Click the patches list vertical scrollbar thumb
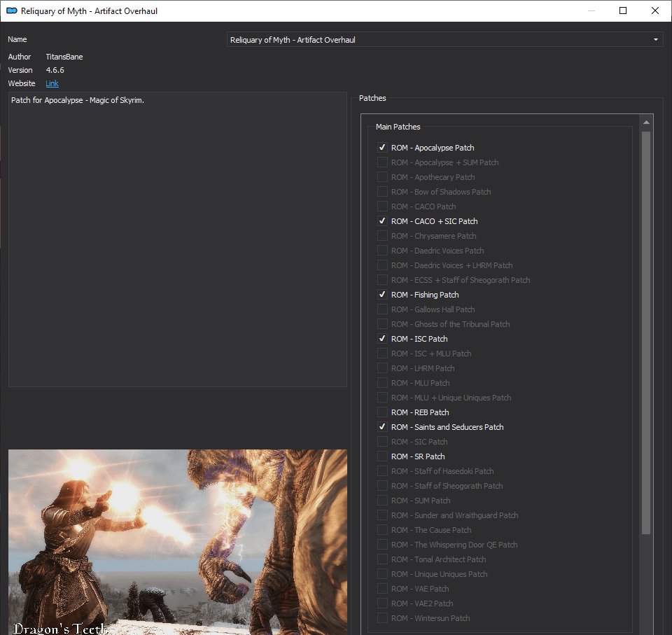672x635 pixels. [646, 333]
